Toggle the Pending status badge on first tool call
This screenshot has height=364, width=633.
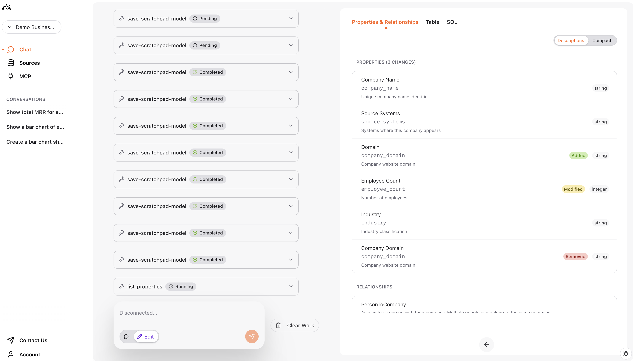205,18
